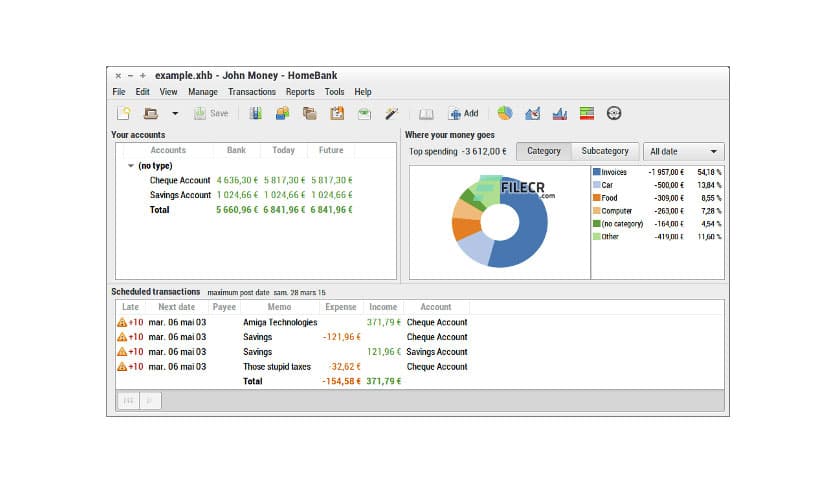Open the View menu
836x484 pixels.
pos(168,92)
